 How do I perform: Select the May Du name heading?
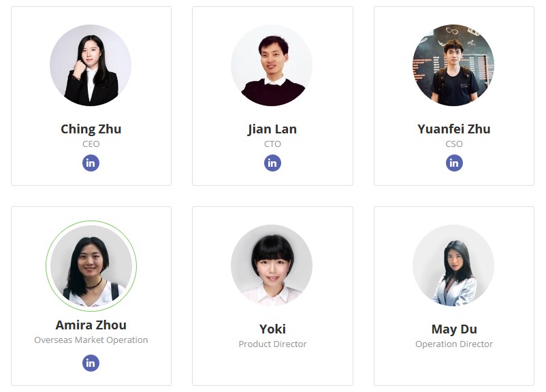[x=454, y=329]
